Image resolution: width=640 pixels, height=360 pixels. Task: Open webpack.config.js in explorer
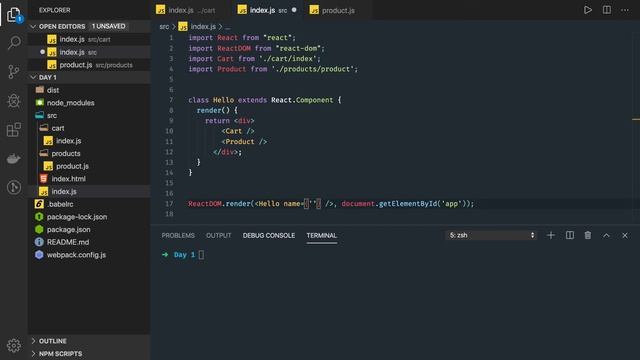(89, 255)
